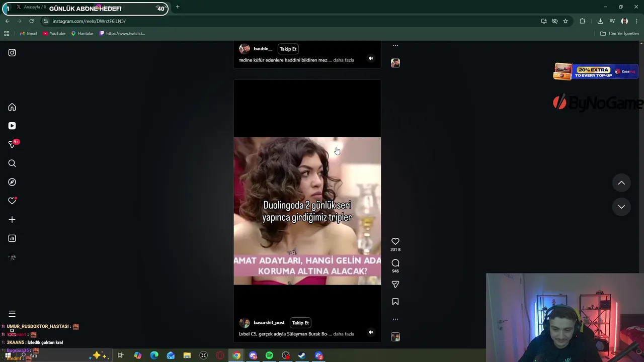Open Steam from the taskbar
644x362 pixels.
pyautogui.click(x=302, y=355)
